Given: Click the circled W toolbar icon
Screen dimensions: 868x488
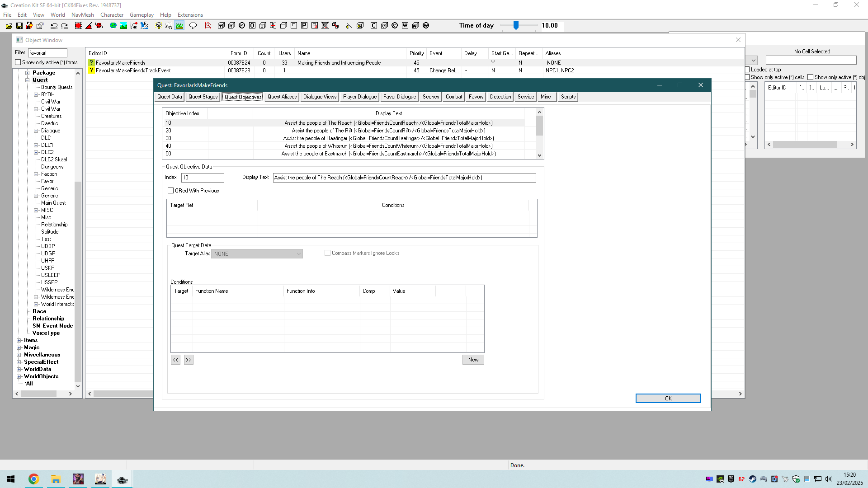Looking at the screenshot, I should click(426, 26).
